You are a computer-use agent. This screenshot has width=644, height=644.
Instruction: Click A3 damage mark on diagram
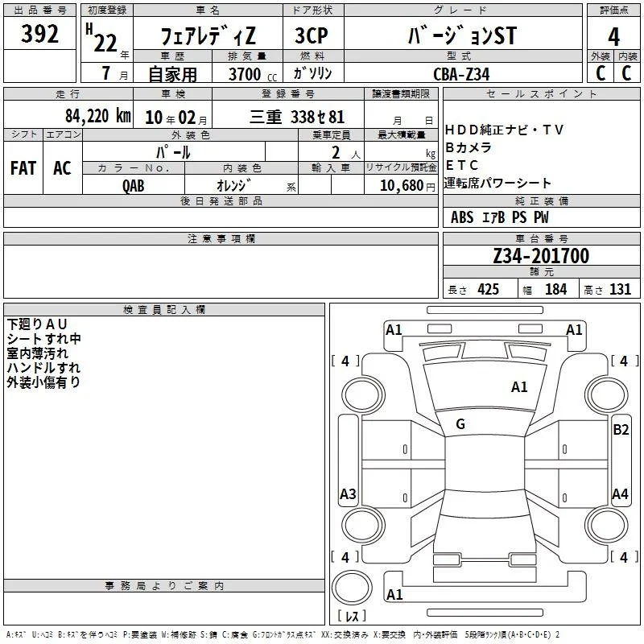[348, 493]
